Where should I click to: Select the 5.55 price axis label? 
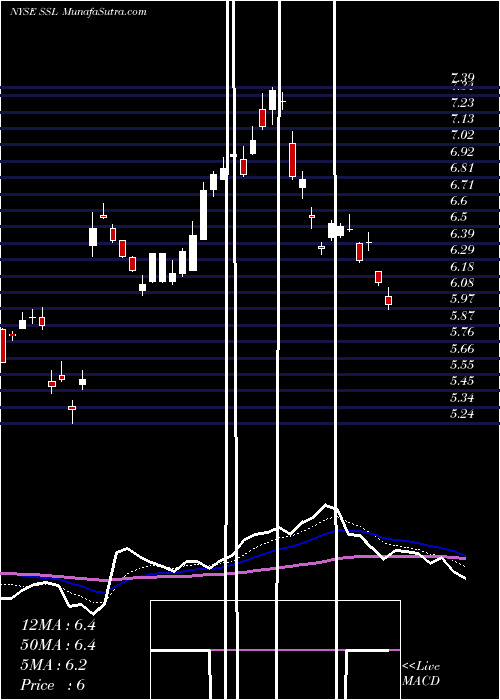pyautogui.click(x=462, y=365)
